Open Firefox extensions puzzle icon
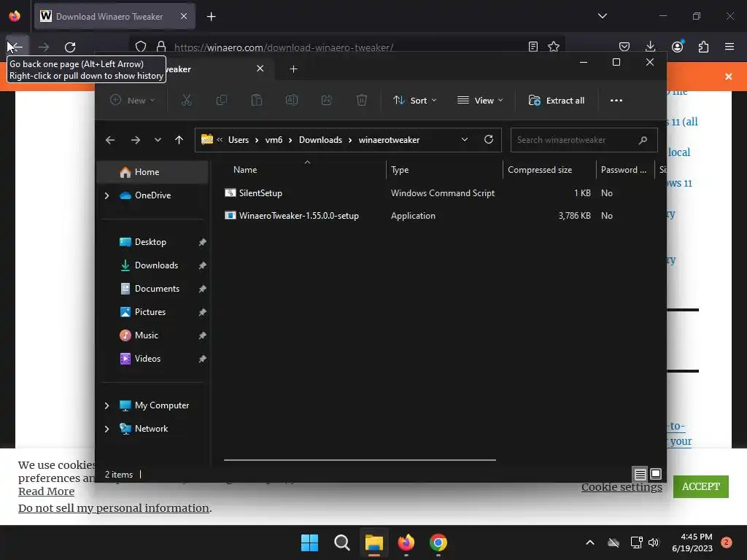The image size is (747, 560). (x=703, y=47)
